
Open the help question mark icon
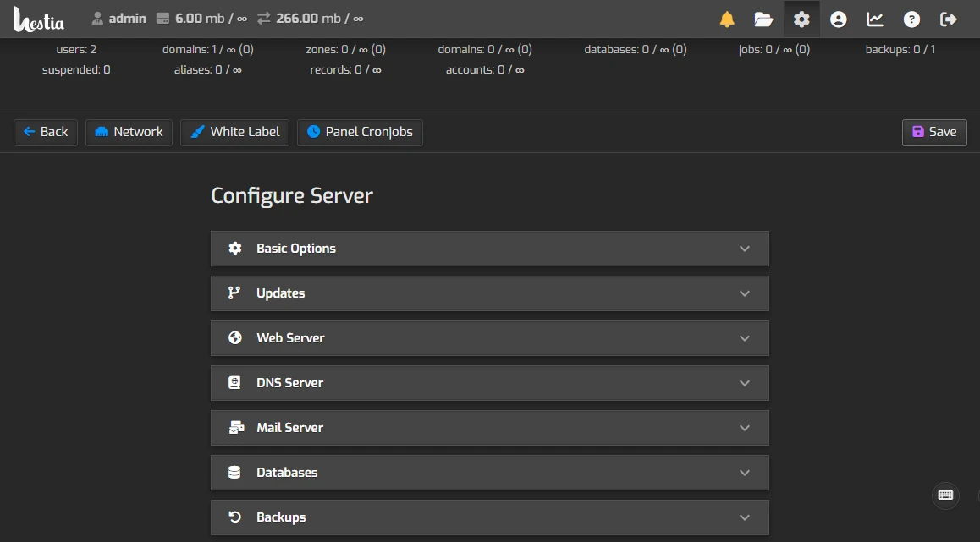coord(912,19)
